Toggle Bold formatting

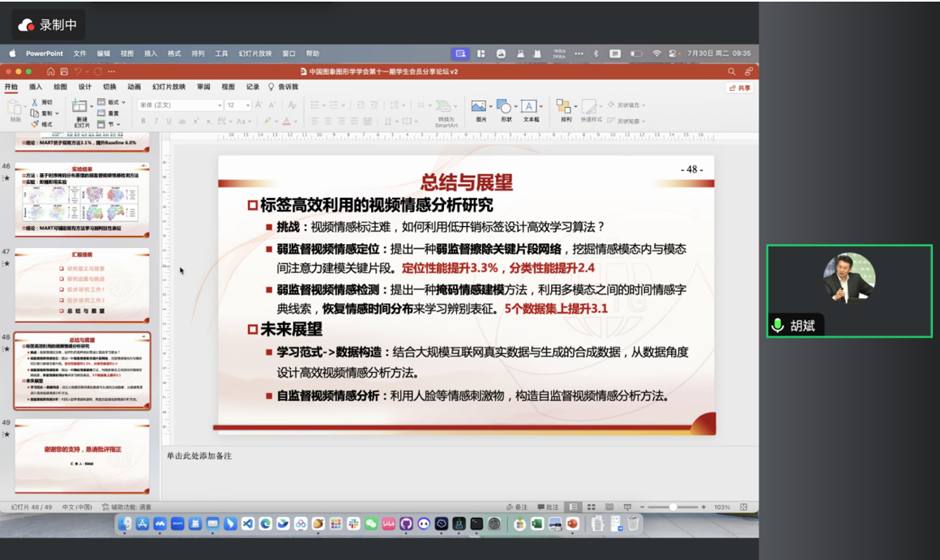[x=143, y=121]
